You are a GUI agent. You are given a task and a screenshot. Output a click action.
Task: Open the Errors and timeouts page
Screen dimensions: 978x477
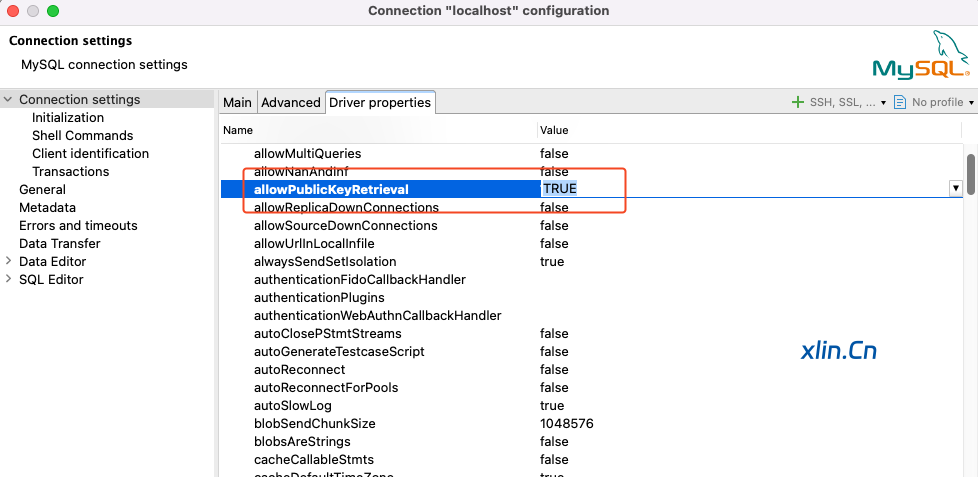78,226
